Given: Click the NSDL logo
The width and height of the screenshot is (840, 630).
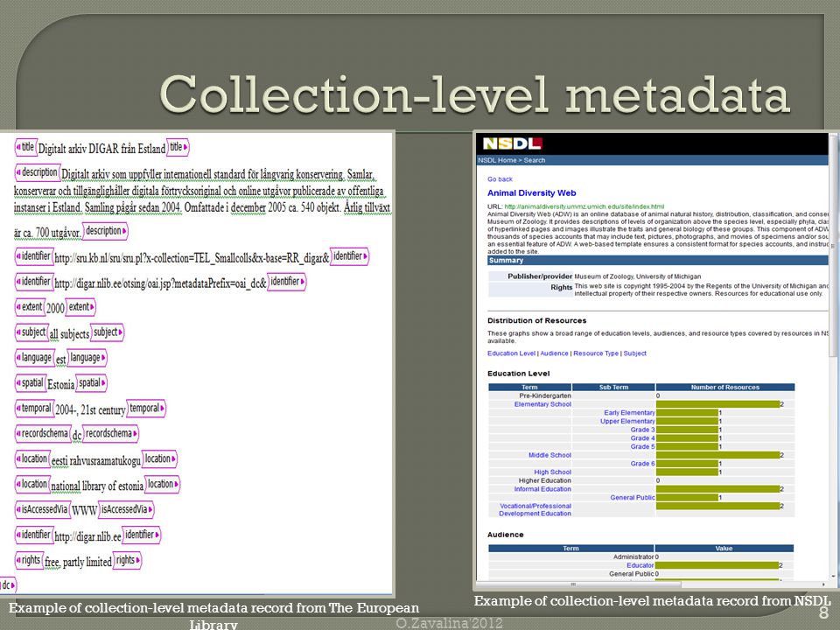Looking at the screenshot, I should point(512,143).
